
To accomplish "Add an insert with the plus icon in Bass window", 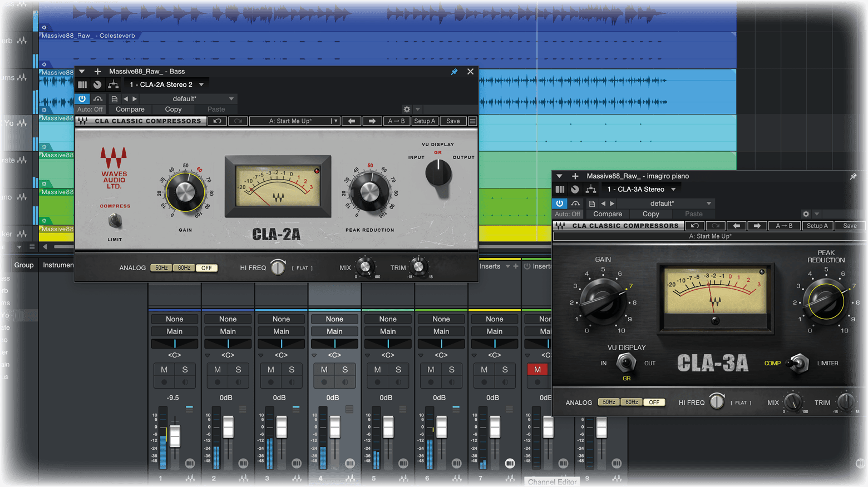I will tap(97, 72).
